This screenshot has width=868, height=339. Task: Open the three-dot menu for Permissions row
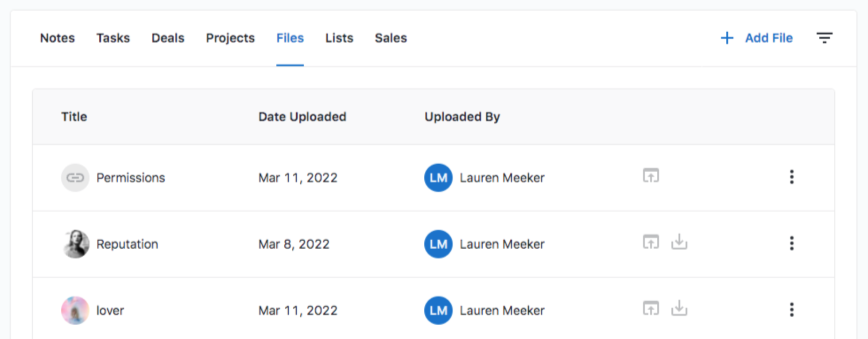click(791, 177)
